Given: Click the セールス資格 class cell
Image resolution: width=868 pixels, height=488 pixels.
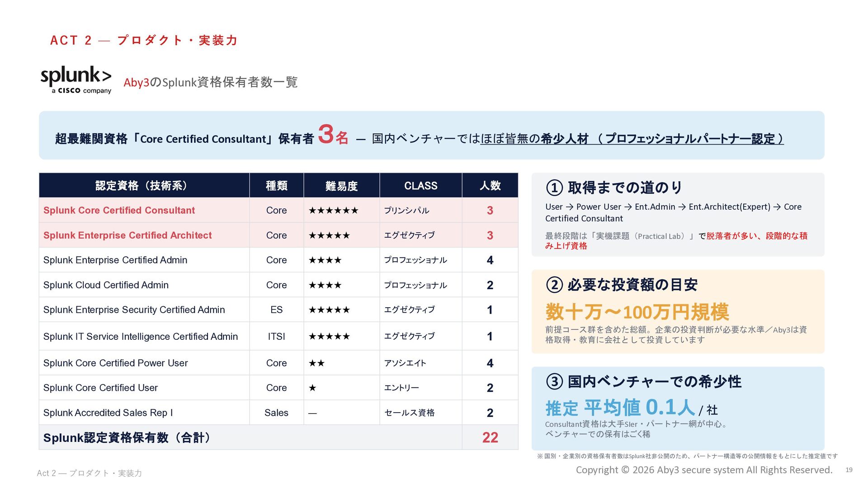Looking at the screenshot, I should pyautogui.click(x=421, y=413).
